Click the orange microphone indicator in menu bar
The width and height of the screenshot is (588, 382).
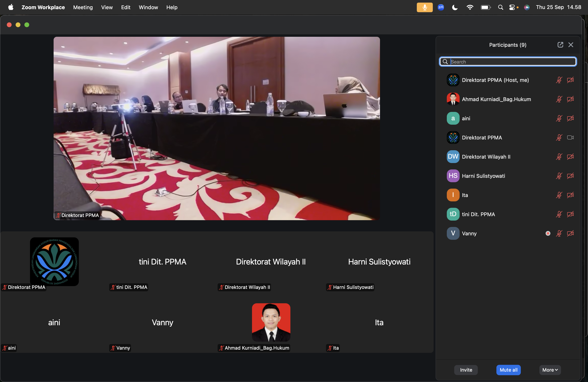tap(424, 7)
